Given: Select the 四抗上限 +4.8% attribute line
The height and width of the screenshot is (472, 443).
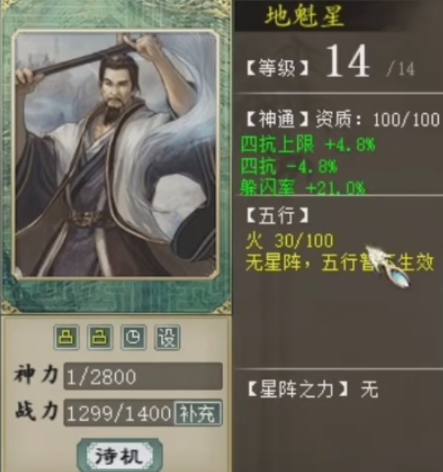Looking at the screenshot, I should tap(308, 145).
